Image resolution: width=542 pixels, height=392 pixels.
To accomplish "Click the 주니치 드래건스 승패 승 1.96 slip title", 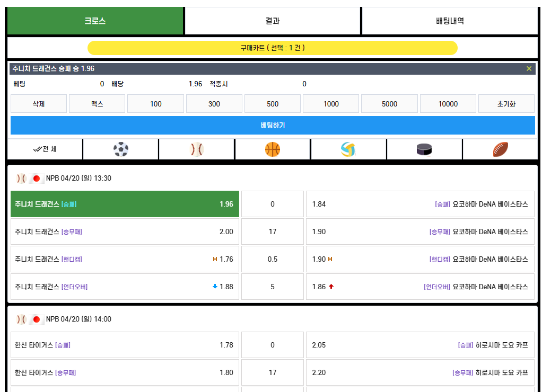I will tap(53, 68).
